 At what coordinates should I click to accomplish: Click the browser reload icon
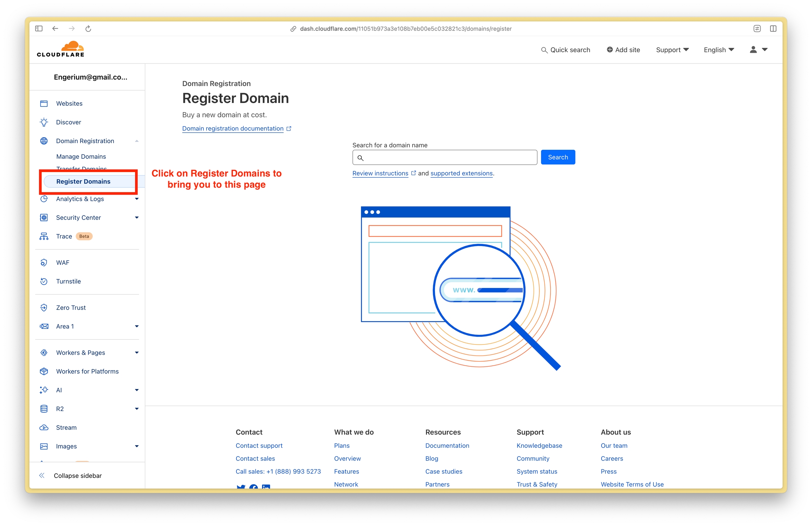pos(88,29)
